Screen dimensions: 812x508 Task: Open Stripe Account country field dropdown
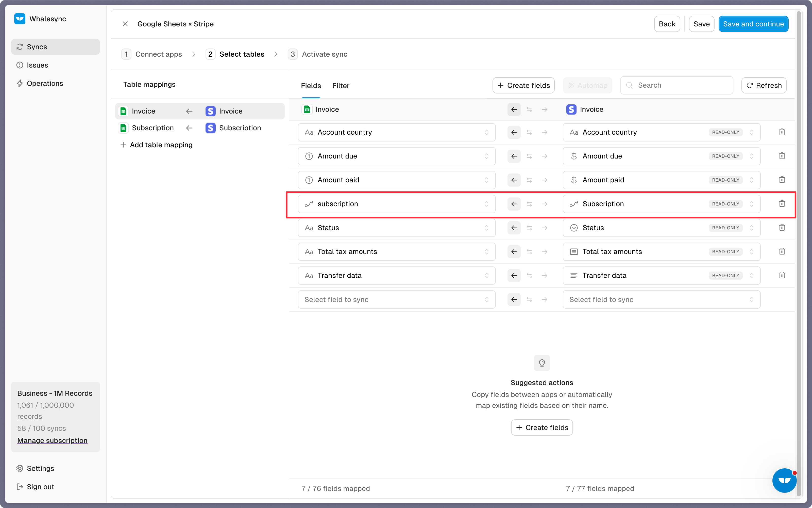pos(661,132)
